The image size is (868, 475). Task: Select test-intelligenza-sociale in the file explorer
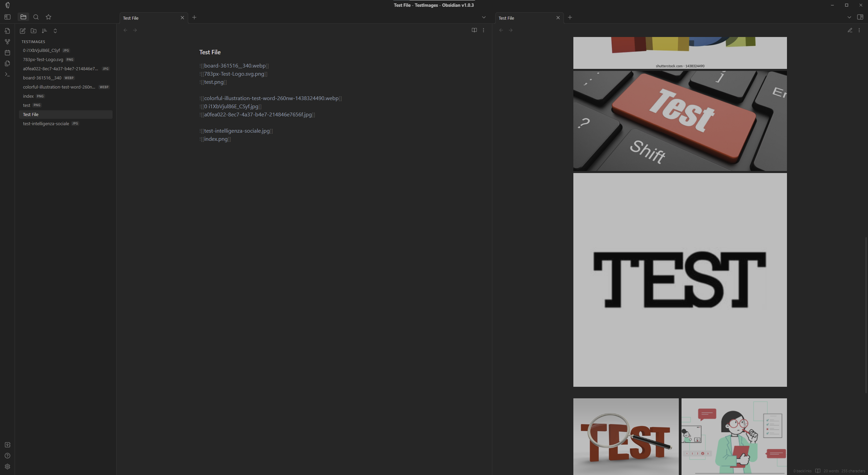pos(46,123)
